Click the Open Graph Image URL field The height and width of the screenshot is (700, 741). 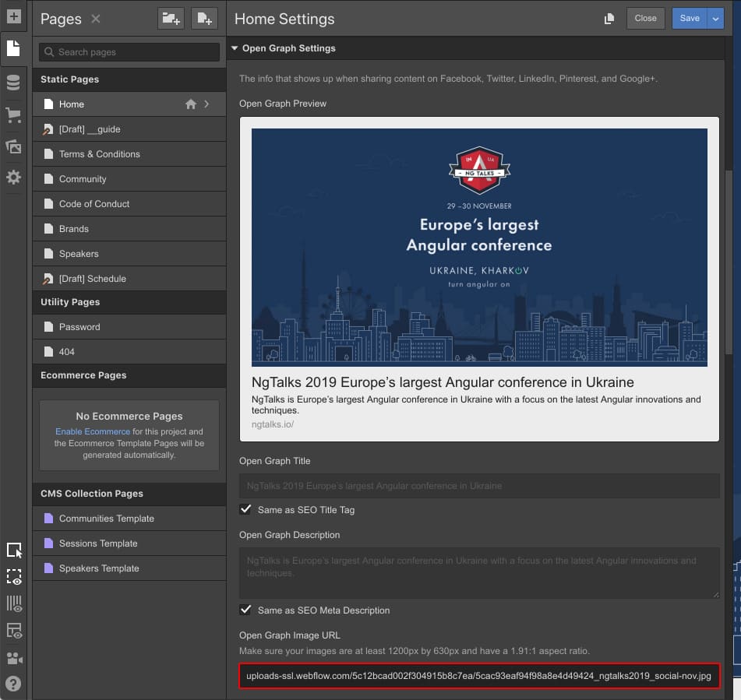(x=480, y=675)
